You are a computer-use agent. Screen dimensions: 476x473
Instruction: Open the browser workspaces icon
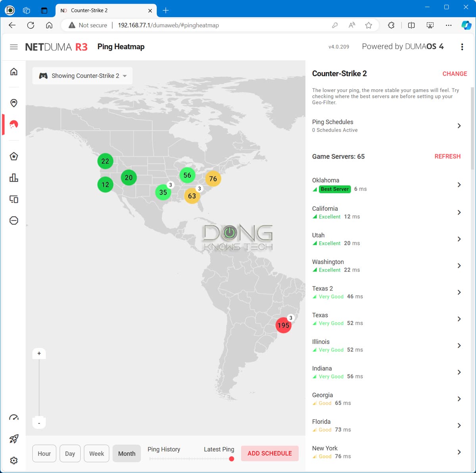coord(27,10)
